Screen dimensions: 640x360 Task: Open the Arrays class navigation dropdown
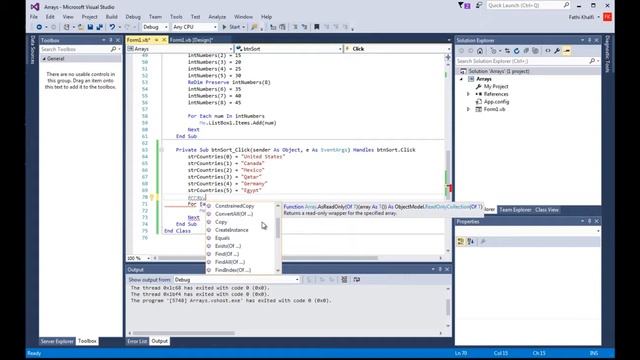180,49
